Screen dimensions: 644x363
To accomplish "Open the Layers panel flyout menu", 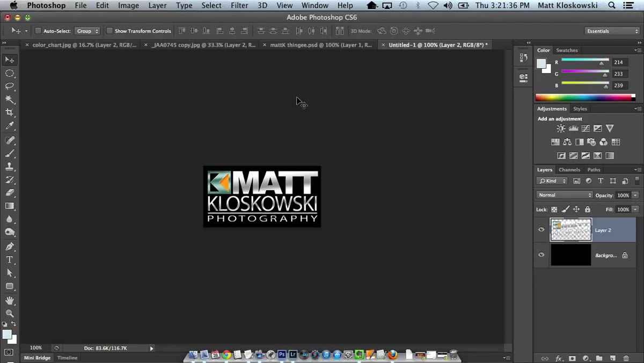I will (x=638, y=170).
